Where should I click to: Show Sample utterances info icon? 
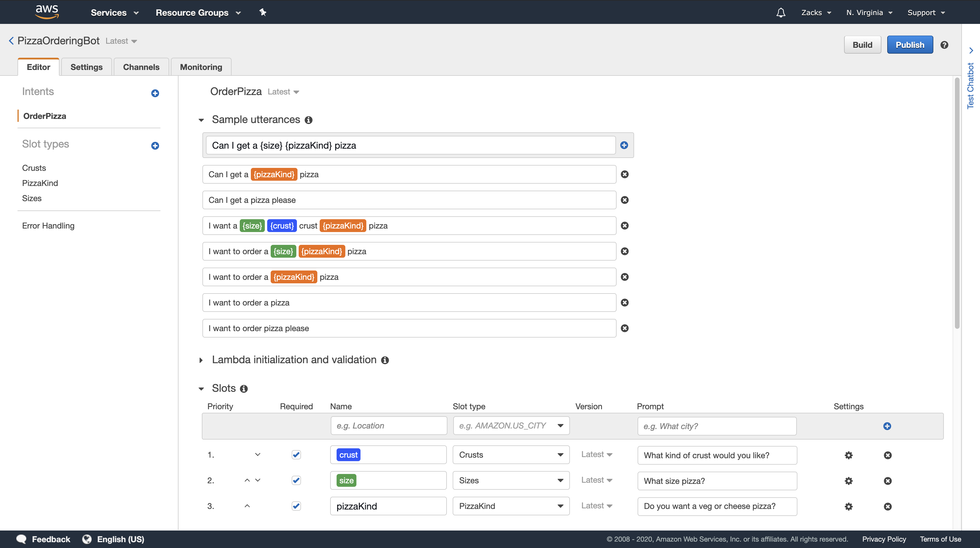[x=309, y=120]
